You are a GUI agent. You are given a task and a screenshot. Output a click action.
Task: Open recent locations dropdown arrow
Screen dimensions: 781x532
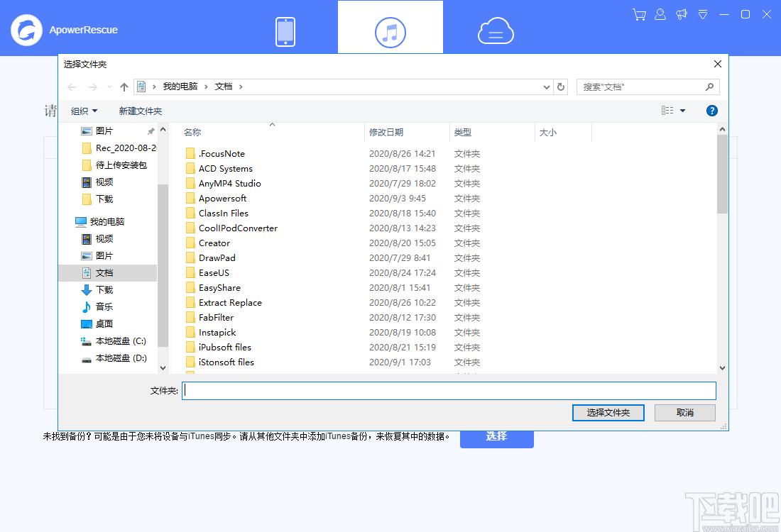tap(109, 87)
